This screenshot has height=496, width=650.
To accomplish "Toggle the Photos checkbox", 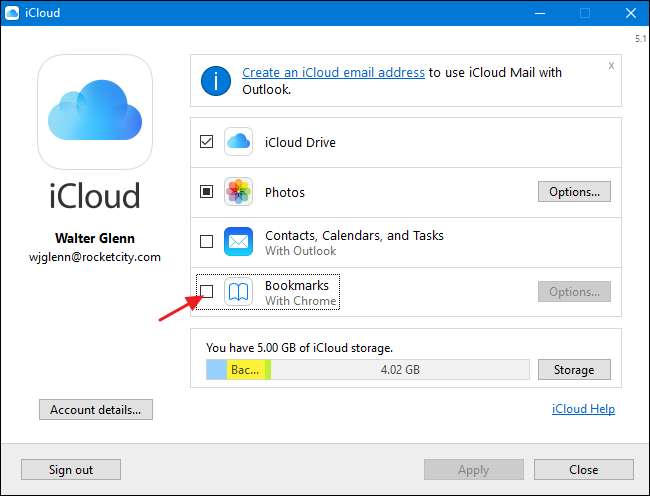I will [206, 191].
